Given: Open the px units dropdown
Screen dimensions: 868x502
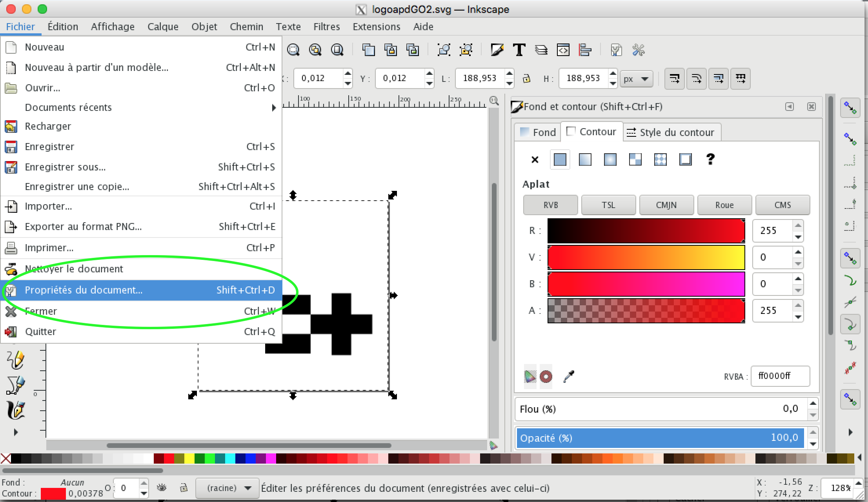Looking at the screenshot, I should (636, 79).
